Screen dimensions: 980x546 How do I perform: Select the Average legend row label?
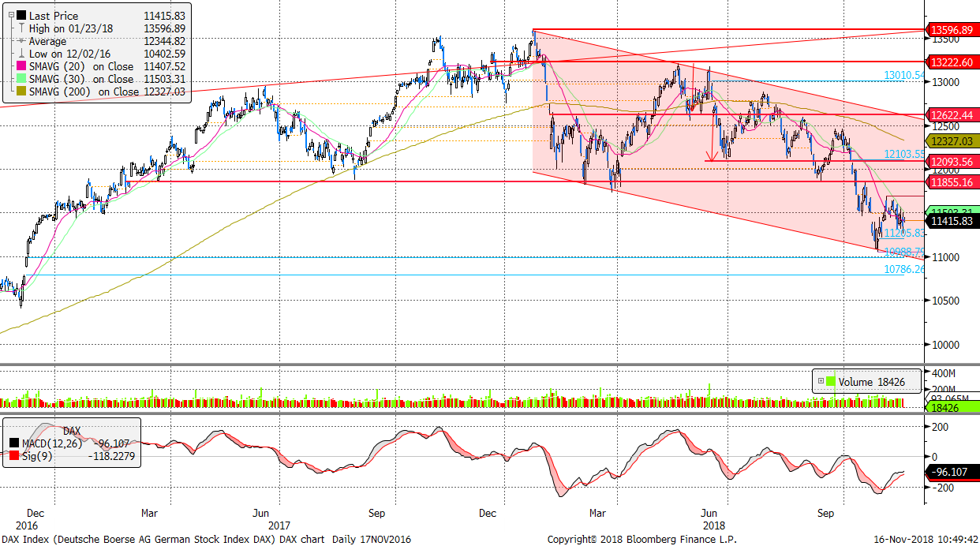point(47,41)
